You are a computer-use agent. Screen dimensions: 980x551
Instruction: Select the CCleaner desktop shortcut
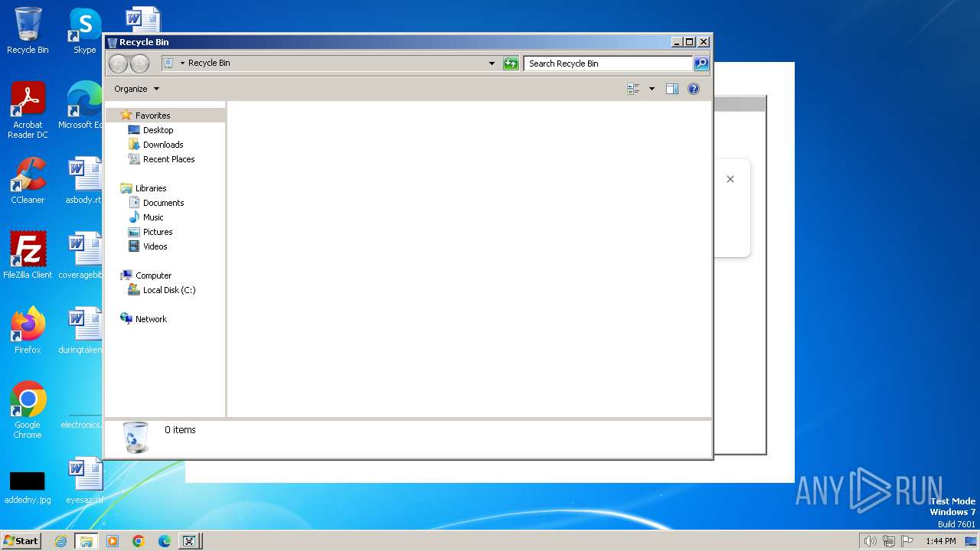28,181
